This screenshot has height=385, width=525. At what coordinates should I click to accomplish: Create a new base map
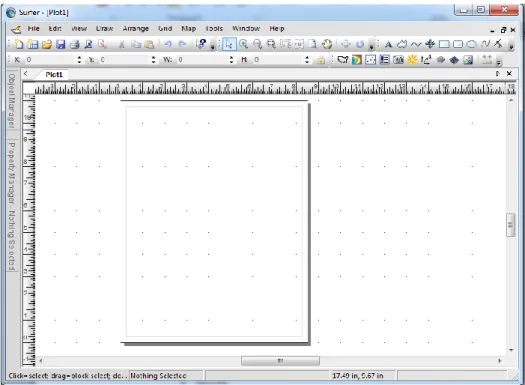(x=343, y=60)
